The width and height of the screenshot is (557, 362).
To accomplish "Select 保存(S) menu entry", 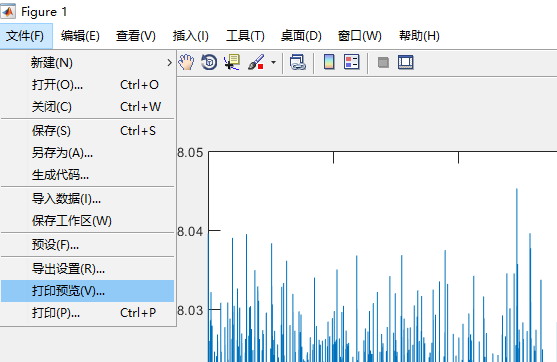I will (x=87, y=131).
